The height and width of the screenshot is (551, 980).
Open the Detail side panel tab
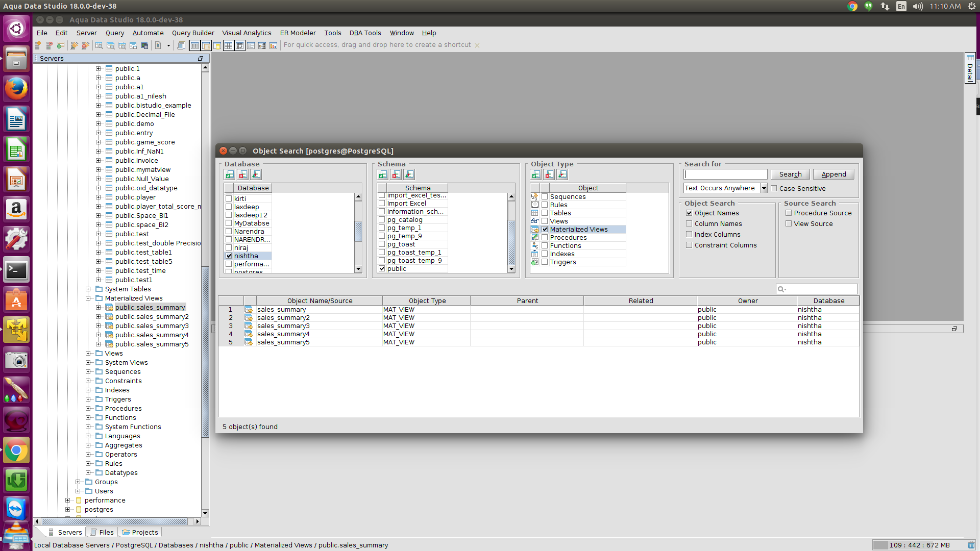click(970, 68)
